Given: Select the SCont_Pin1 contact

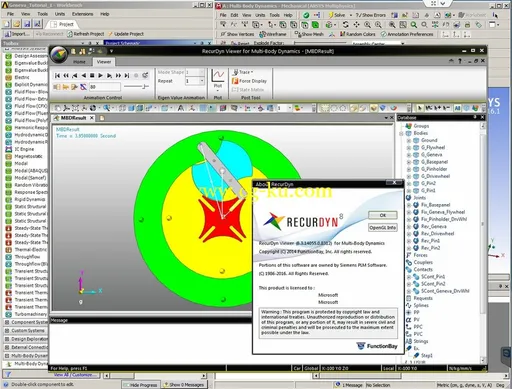Looking at the screenshot, I should (433, 277).
